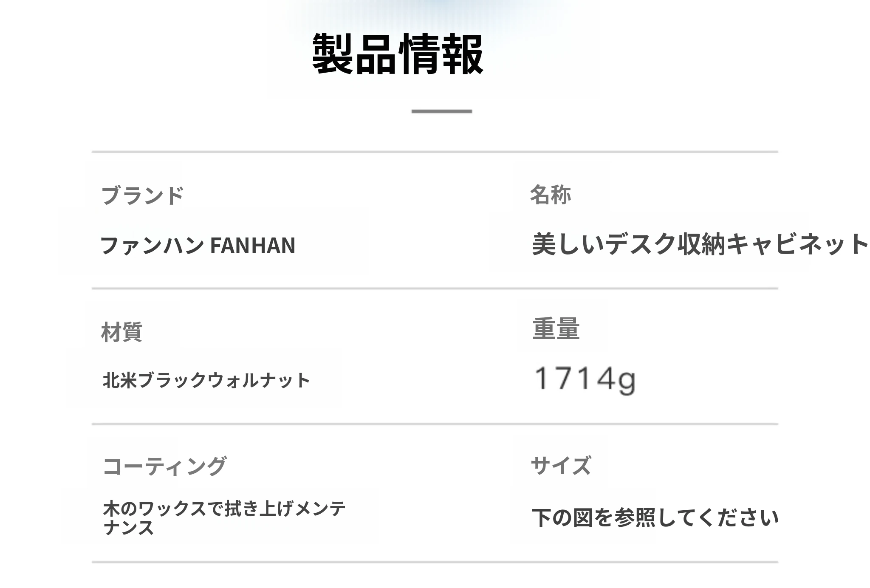The image size is (870, 588).
Task: Click the 下の図を参照してください size note
Action: [x=655, y=517]
